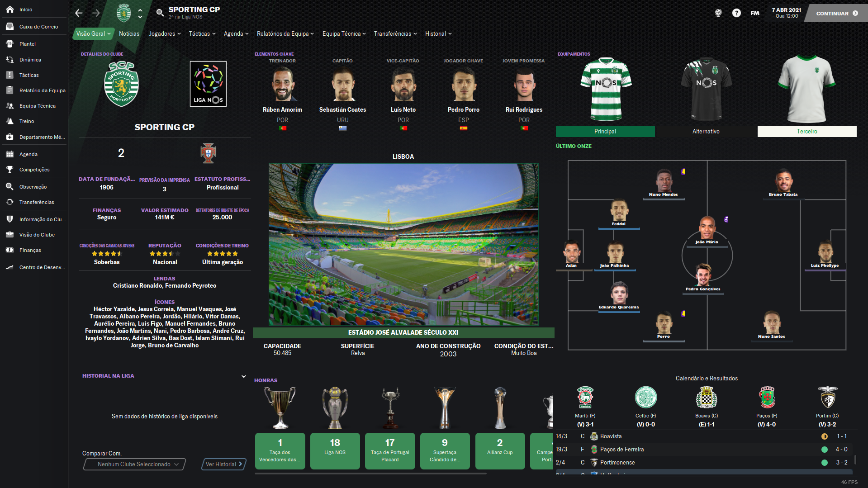868x488 pixels.
Task: Select the Terceiro kit option
Action: point(807,132)
